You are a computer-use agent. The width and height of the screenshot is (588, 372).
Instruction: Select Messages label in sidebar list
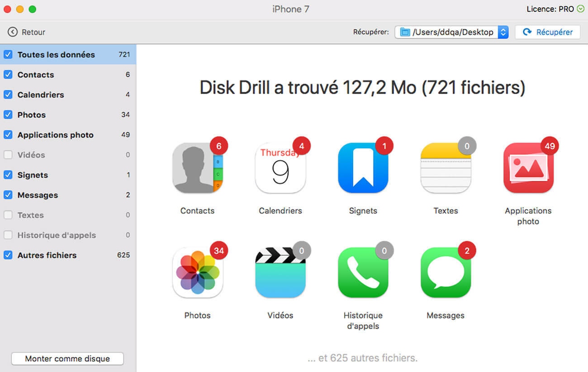click(38, 195)
